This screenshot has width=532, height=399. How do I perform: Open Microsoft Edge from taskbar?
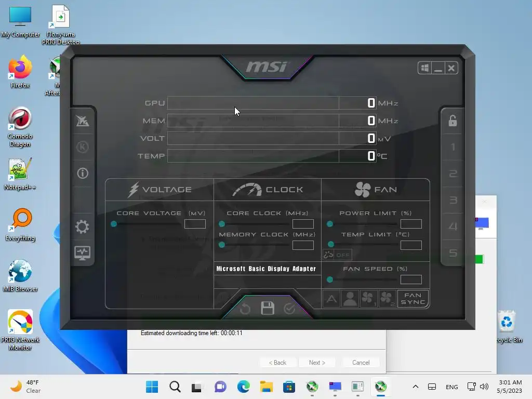[x=243, y=387]
